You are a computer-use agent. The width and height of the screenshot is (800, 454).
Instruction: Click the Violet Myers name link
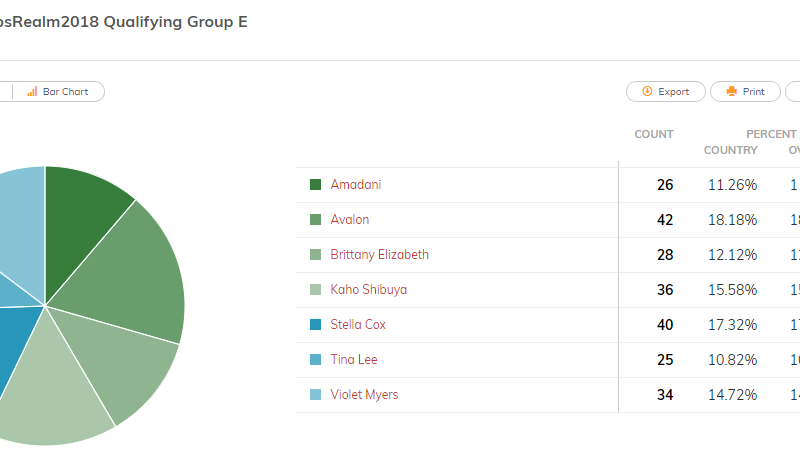coord(364,394)
